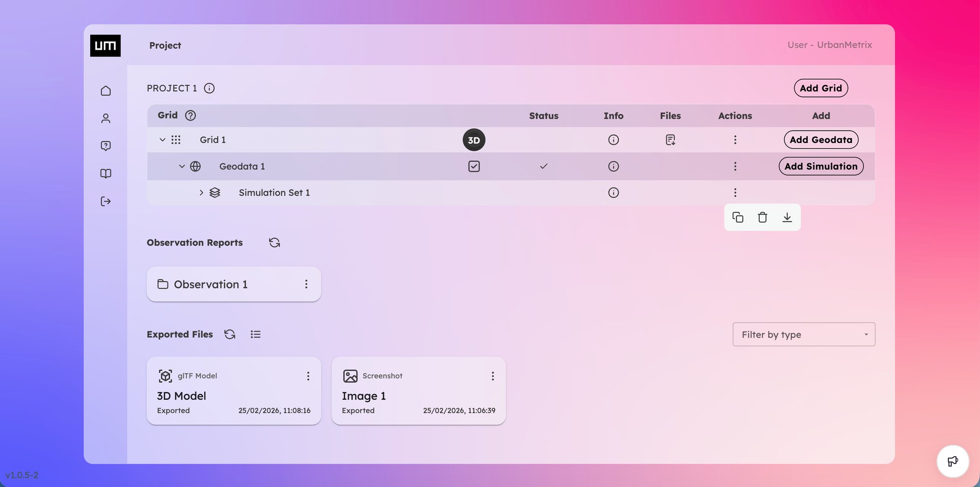Toggle the Geodata 1 checkbox

(x=474, y=166)
